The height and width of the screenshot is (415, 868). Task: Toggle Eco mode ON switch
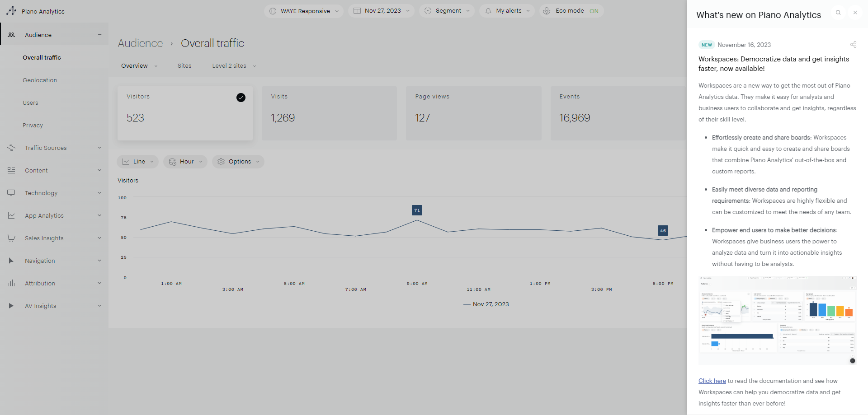(x=594, y=11)
